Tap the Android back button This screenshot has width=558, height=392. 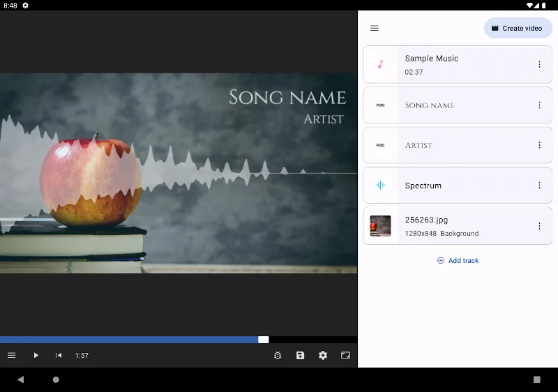[21, 379]
